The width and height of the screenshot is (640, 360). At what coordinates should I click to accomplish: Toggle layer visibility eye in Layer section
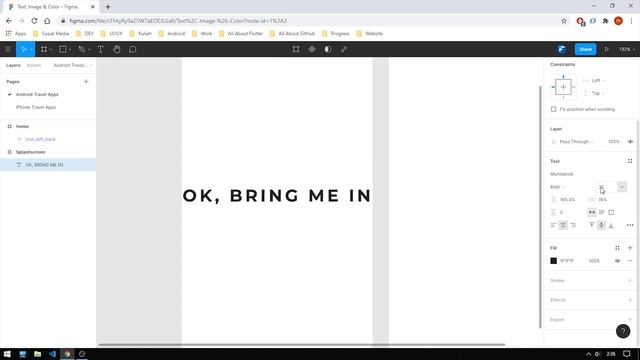[630, 142]
